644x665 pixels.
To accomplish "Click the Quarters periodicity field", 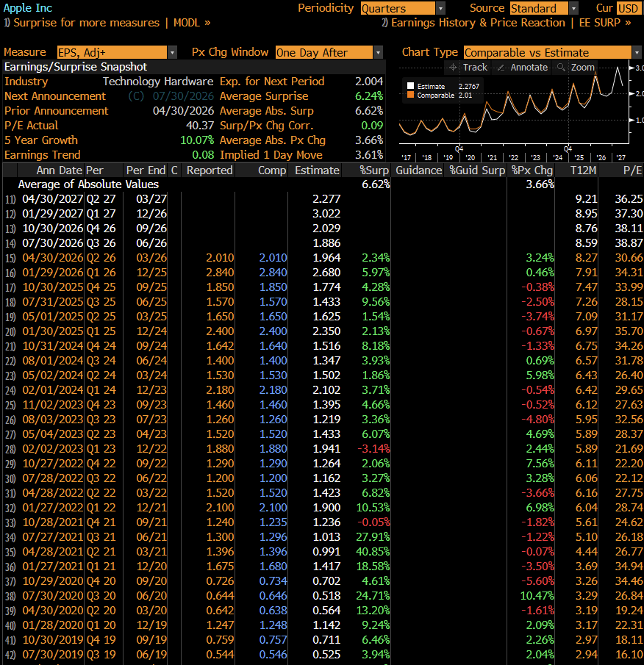I will click(398, 9).
